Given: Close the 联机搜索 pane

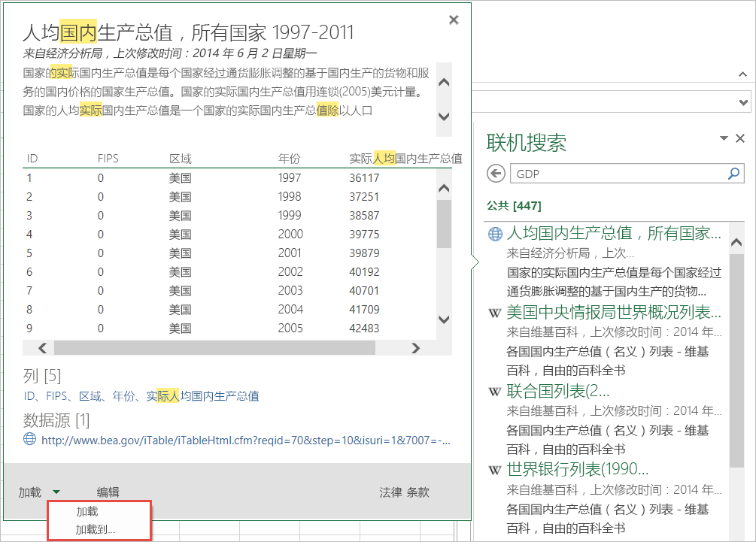Looking at the screenshot, I should [x=740, y=138].
